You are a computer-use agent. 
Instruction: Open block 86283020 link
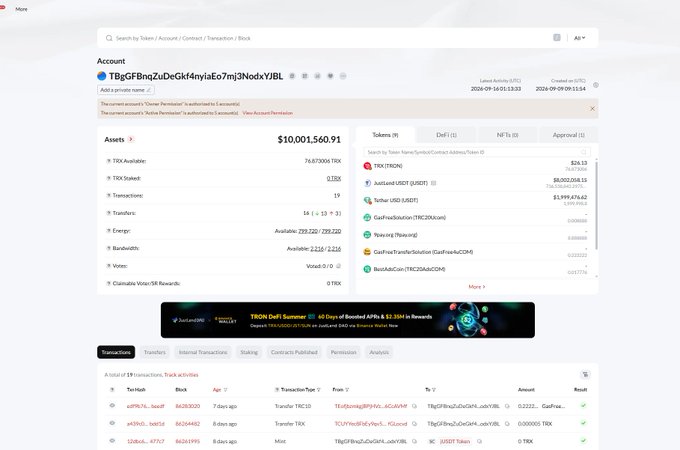pyautogui.click(x=187, y=406)
